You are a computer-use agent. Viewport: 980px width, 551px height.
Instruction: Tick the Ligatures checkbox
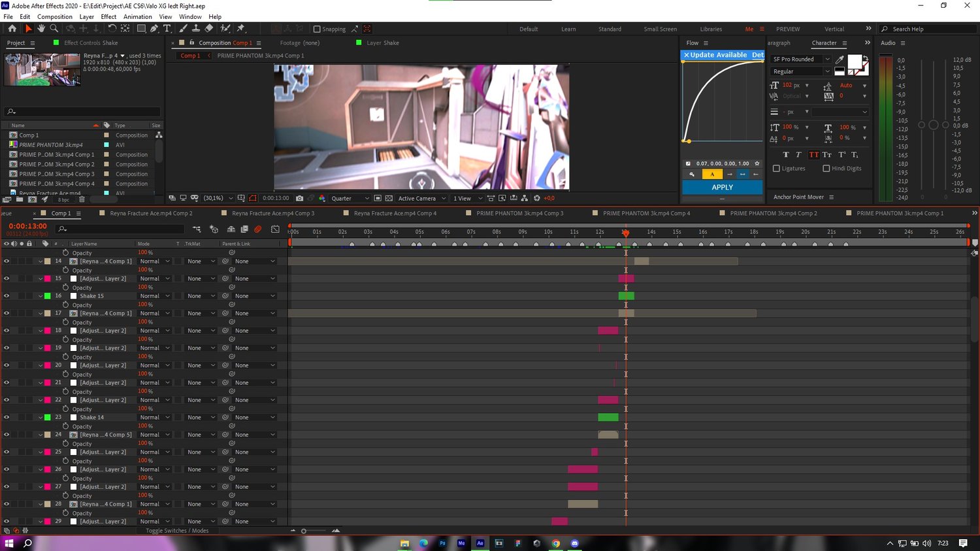pos(776,169)
